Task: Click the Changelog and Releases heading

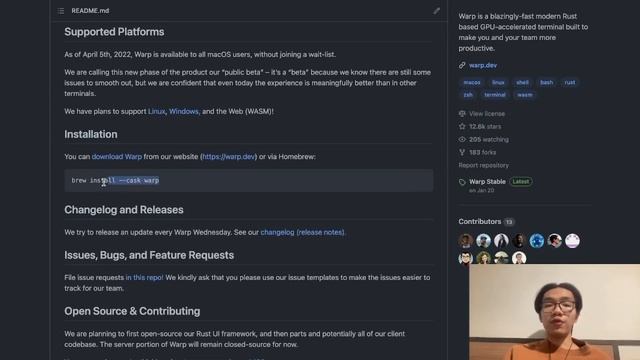Action: point(124,210)
